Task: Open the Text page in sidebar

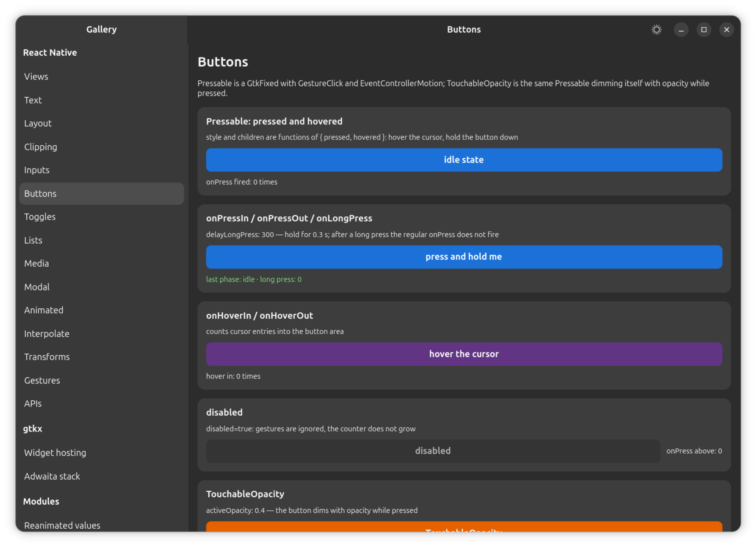Action: pyautogui.click(x=102, y=100)
